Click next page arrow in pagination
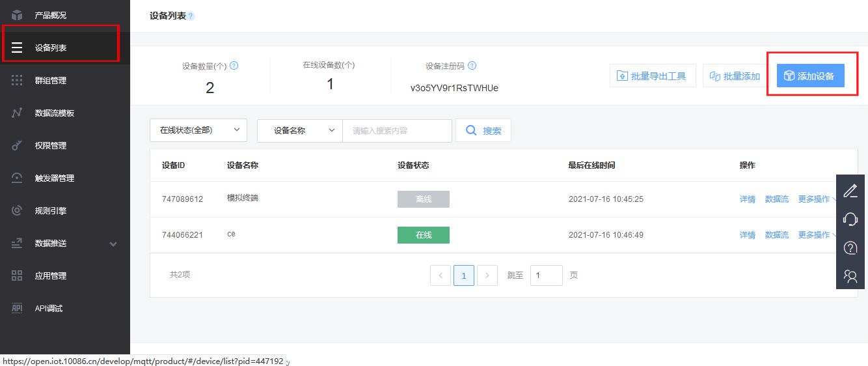 tap(487, 275)
